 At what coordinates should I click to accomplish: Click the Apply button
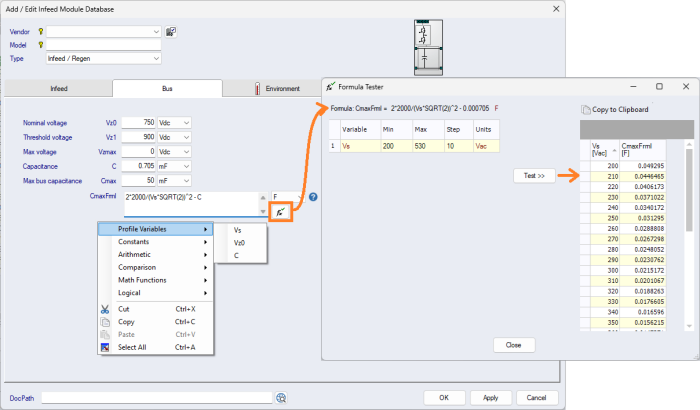(490, 397)
